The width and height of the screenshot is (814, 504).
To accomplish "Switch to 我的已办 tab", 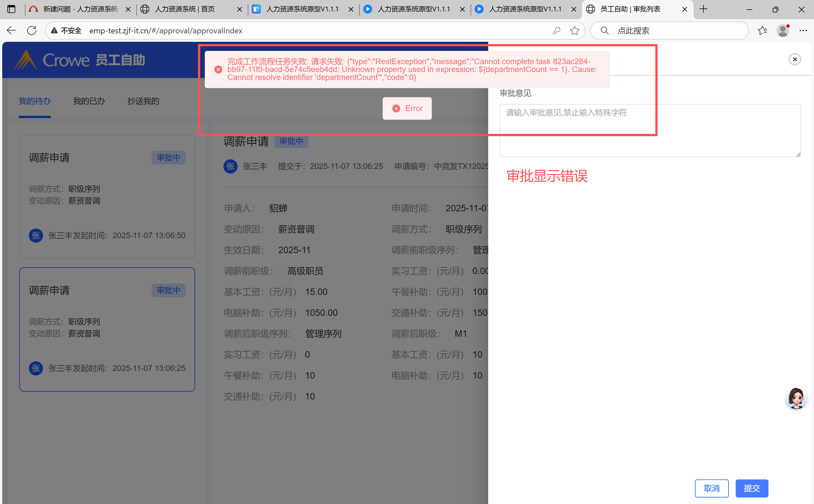I will [x=89, y=101].
